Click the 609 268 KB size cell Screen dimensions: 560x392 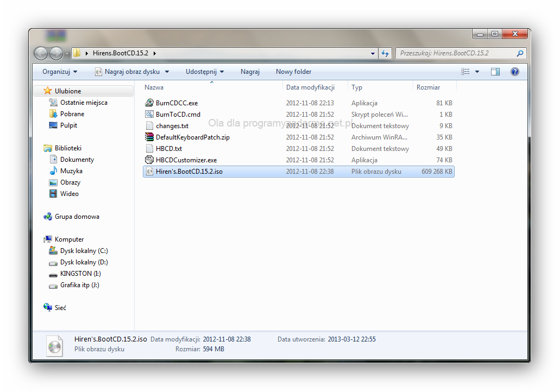pos(437,172)
